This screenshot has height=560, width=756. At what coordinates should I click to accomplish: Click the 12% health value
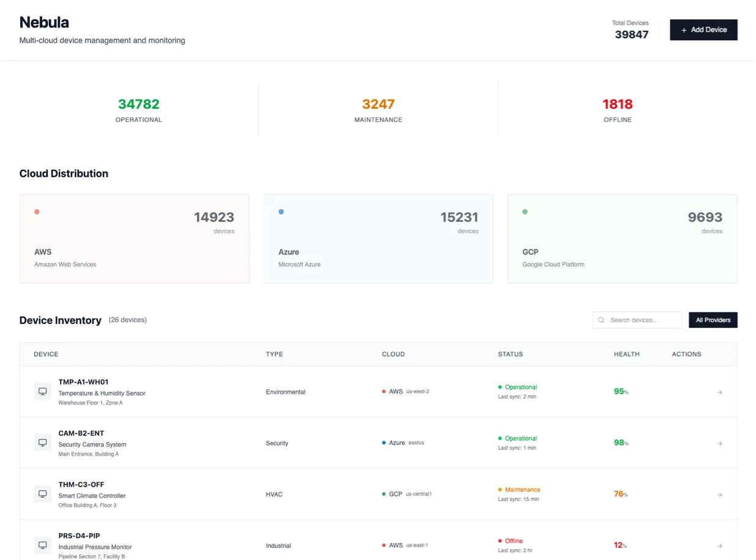tap(620, 545)
